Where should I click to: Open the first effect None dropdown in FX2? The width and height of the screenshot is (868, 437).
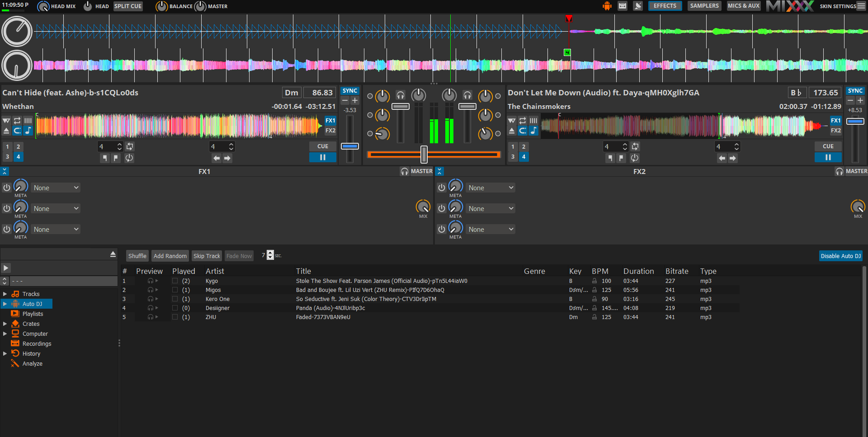point(491,188)
